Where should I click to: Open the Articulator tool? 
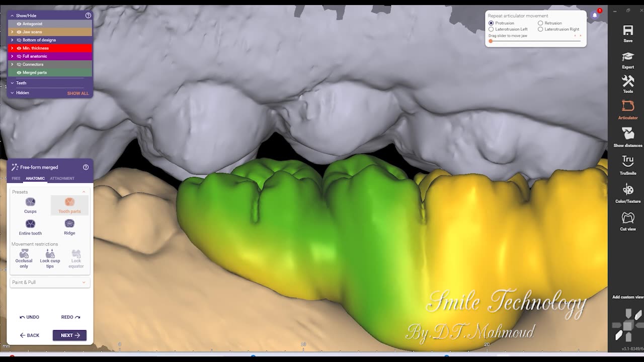[x=628, y=110]
